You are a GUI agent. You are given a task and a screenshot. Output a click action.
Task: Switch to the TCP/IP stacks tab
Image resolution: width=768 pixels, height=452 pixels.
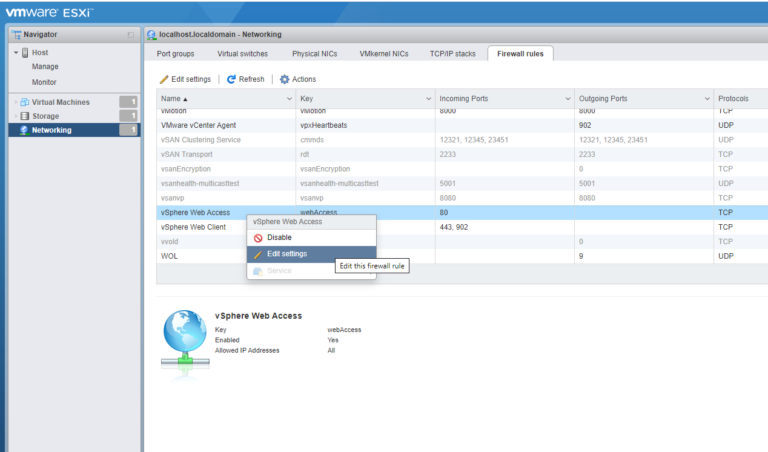pos(453,54)
